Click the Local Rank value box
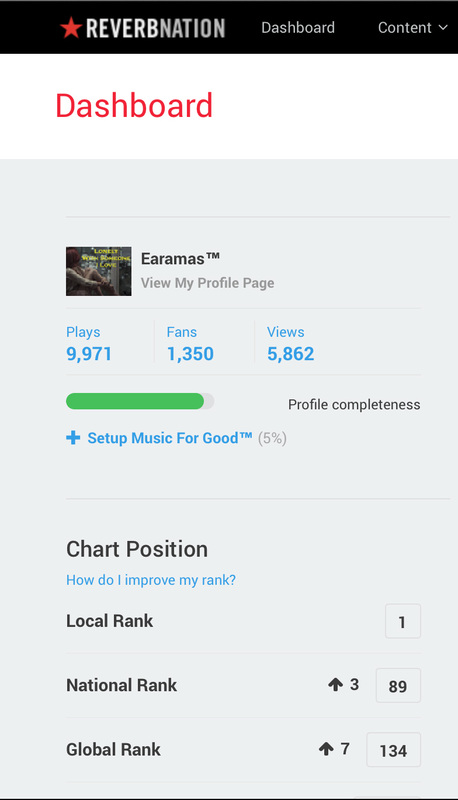The width and height of the screenshot is (458, 800). point(403,621)
